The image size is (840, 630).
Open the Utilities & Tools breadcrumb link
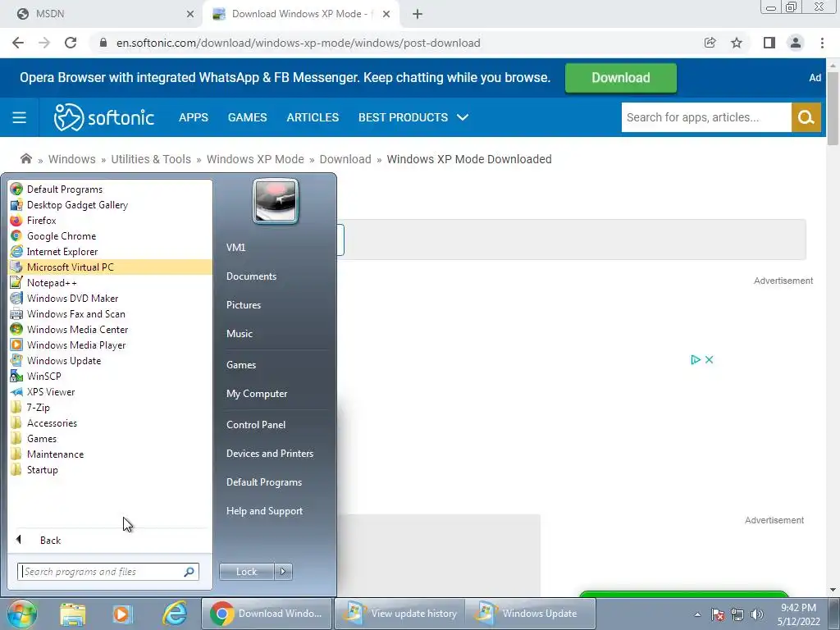(x=151, y=159)
